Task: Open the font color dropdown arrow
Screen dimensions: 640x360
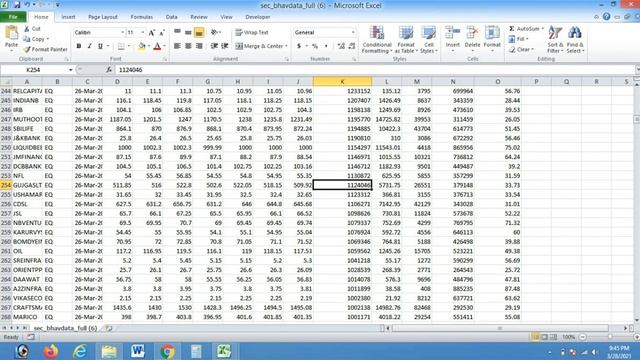Action: click(165, 47)
